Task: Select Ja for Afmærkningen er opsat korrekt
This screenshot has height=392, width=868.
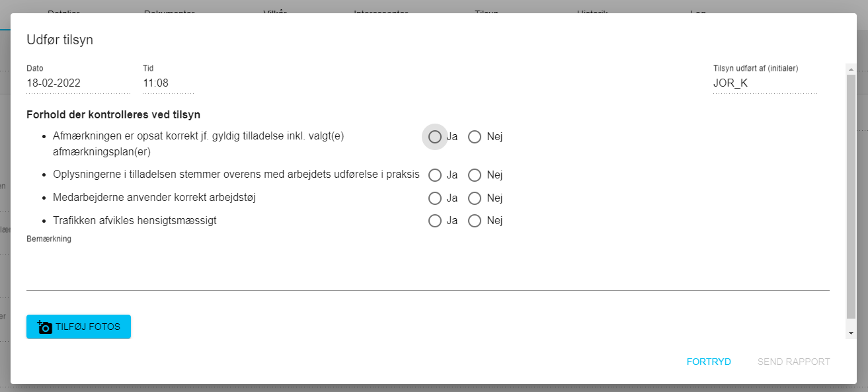Action: pyautogui.click(x=435, y=137)
